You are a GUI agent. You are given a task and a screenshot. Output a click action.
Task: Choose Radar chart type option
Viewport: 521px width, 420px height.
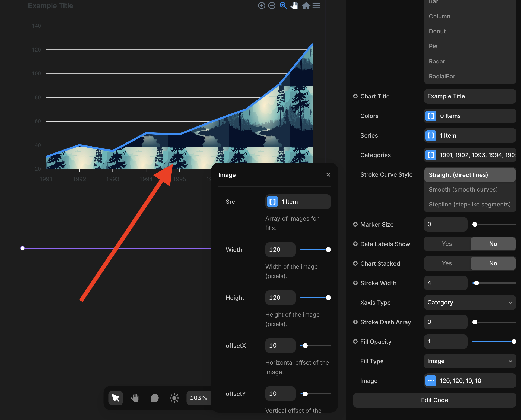pyautogui.click(x=437, y=62)
